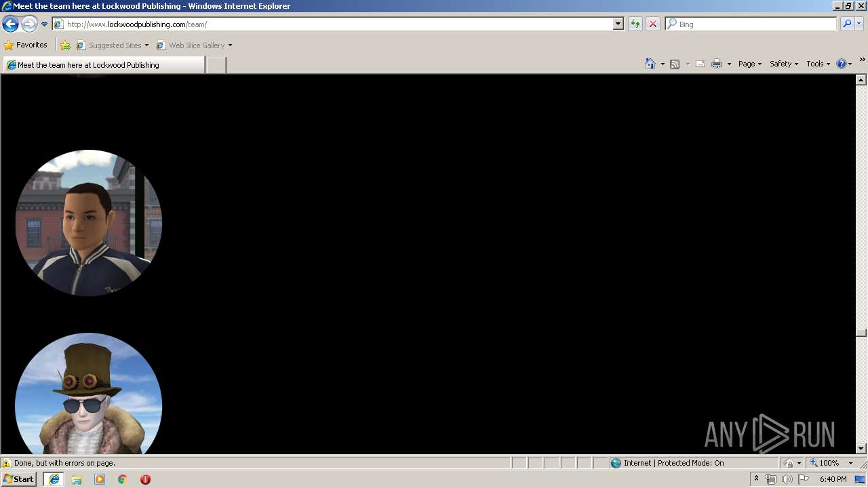
Task: Open the Favorites star button
Action: tap(25, 45)
